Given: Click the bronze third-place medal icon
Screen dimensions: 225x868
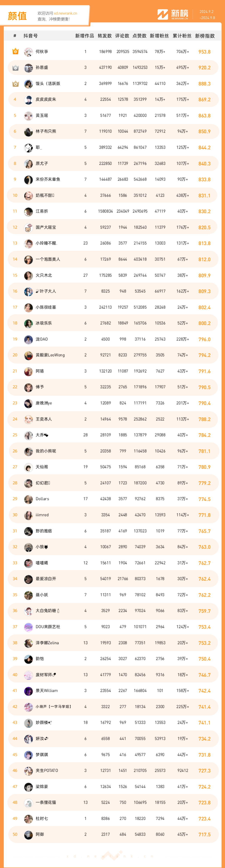Looking at the screenshot, I should (15, 84).
